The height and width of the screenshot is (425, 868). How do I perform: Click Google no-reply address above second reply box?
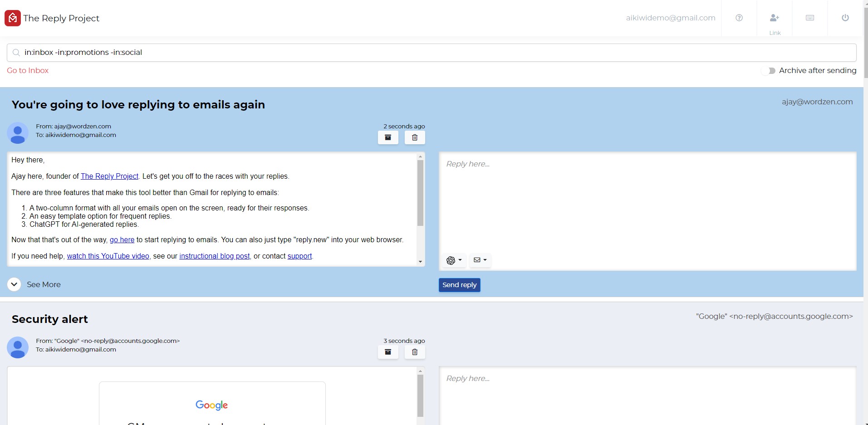point(775,316)
